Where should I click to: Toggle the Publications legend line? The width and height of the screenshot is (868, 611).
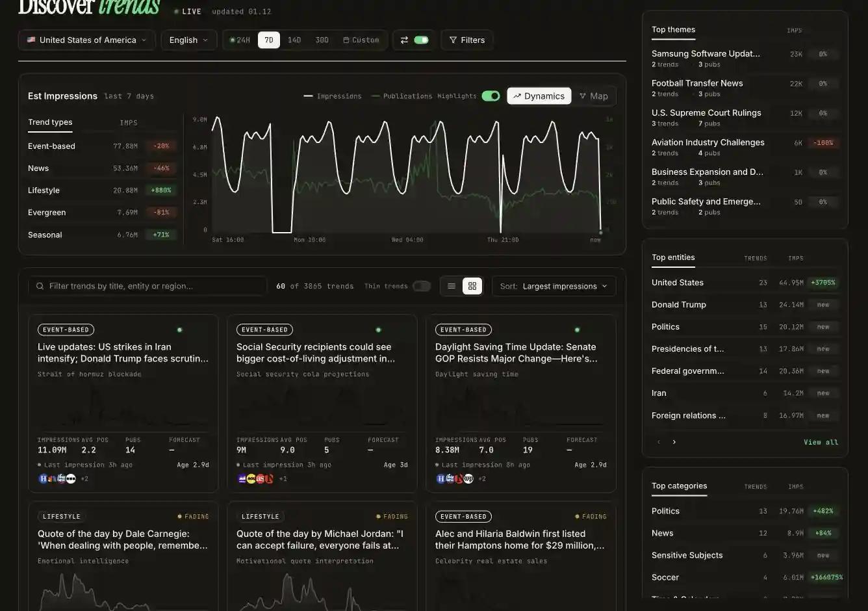402,96
